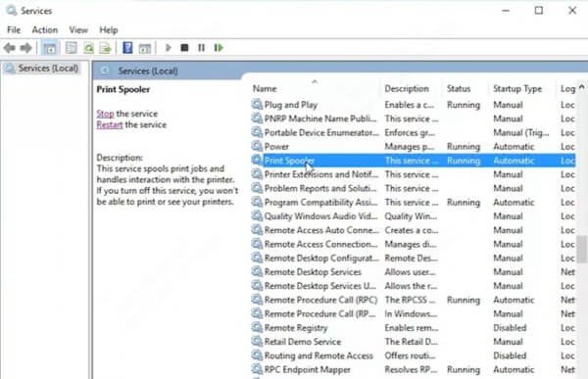The image size is (588, 379).
Task: Click gear icon beside Remote Desktop Services
Action: pyautogui.click(x=257, y=271)
